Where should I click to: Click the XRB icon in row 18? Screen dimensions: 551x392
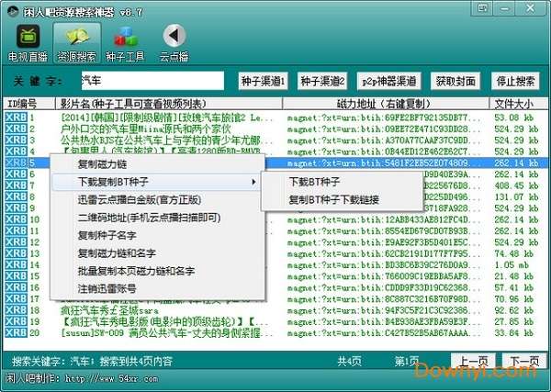tap(16, 310)
